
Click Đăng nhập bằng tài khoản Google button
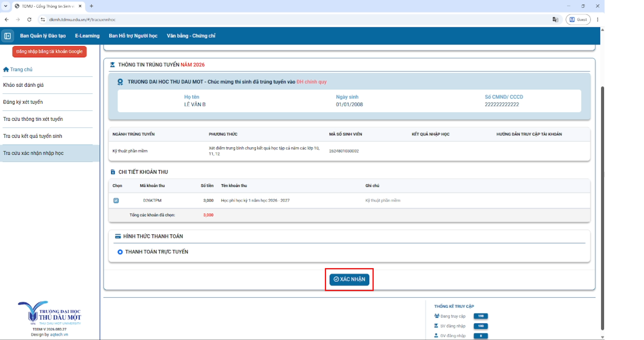point(50,52)
